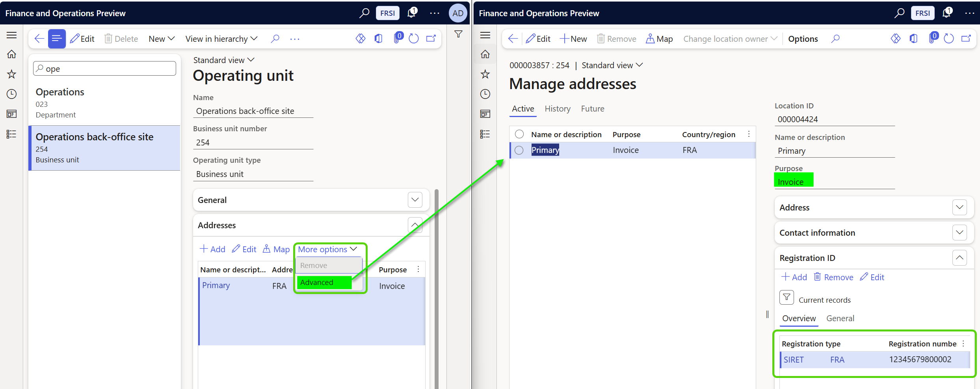
Task: Go back in Manage addresses window
Action: (x=513, y=39)
